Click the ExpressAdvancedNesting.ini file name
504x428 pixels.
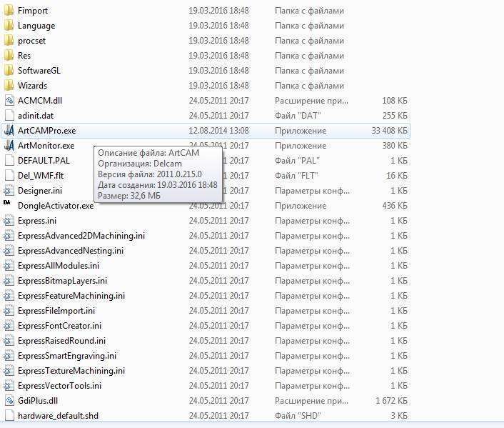click(70, 251)
